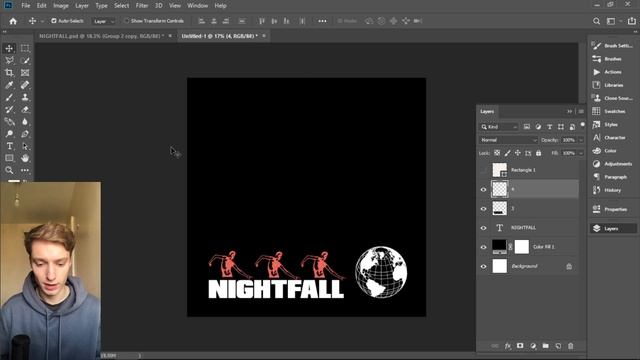Open the Edit Toolbar three-dots button

point(25,170)
